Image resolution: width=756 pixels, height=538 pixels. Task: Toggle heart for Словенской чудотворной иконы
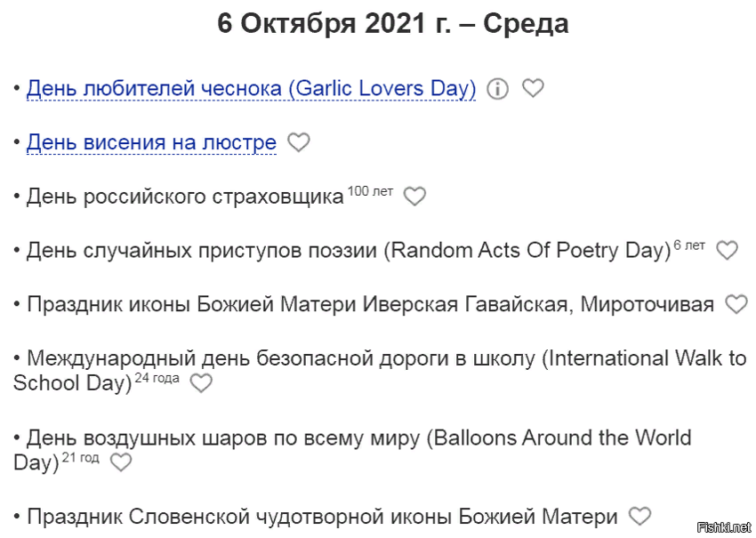[640, 517]
